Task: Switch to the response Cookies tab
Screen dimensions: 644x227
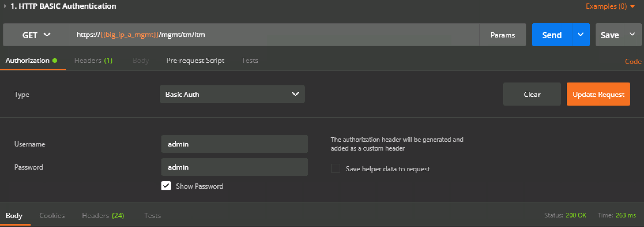Action: click(x=52, y=215)
